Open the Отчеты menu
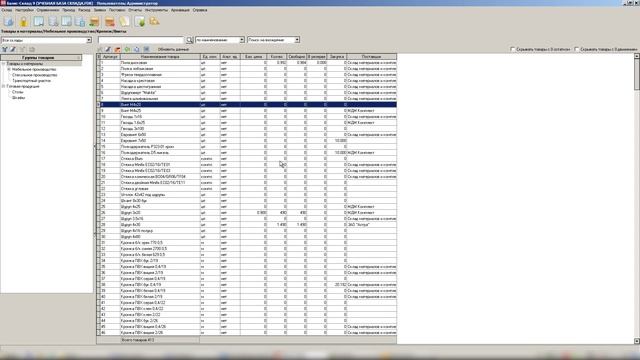This screenshot has height=360, width=640. 135,10
